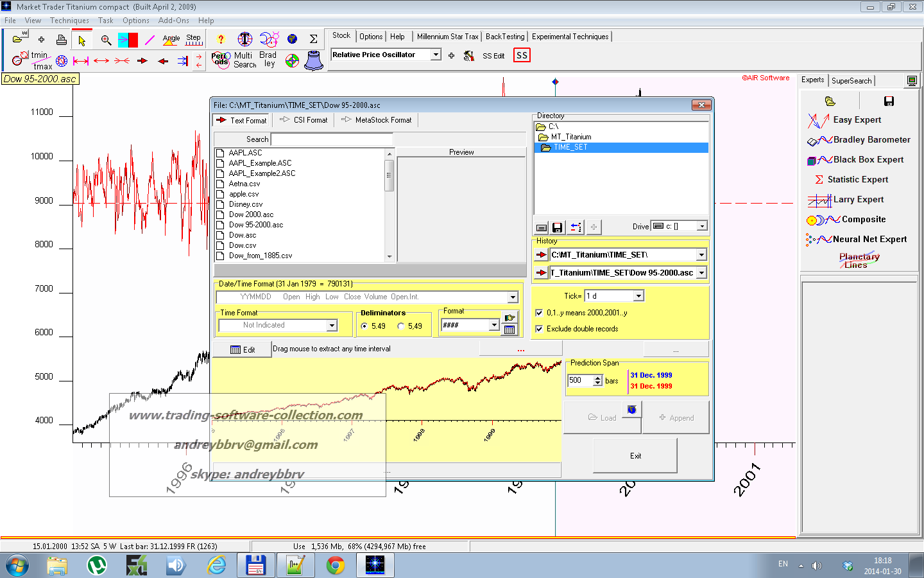Open the Relative Price Oscillator dropdown

[436, 55]
